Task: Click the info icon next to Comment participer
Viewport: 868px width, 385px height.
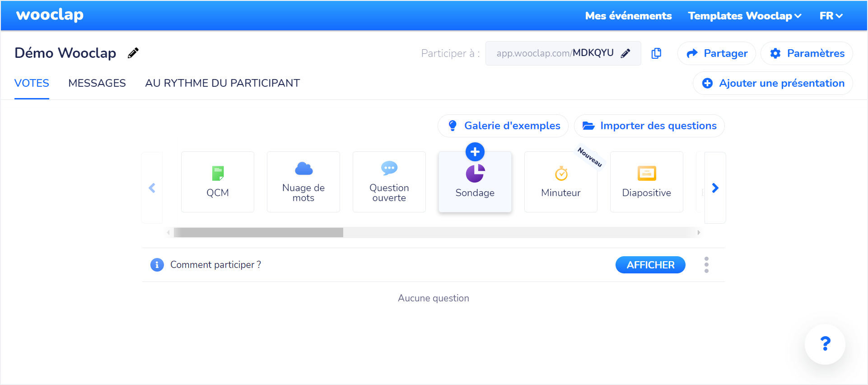Action: [x=157, y=264]
